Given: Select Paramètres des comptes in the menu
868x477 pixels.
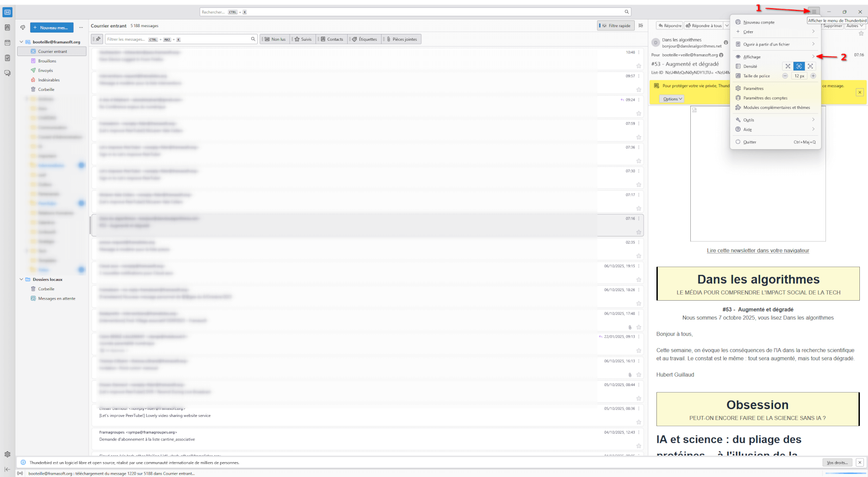Looking at the screenshot, I should (x=765, y=98).
